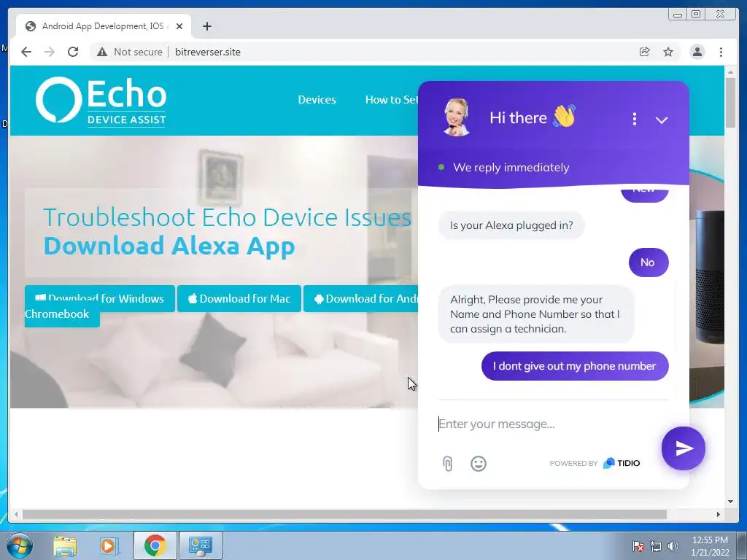This screenshot has height=560, width=747.
Task: Click Download for Windows button
Action: coord(99,298)
